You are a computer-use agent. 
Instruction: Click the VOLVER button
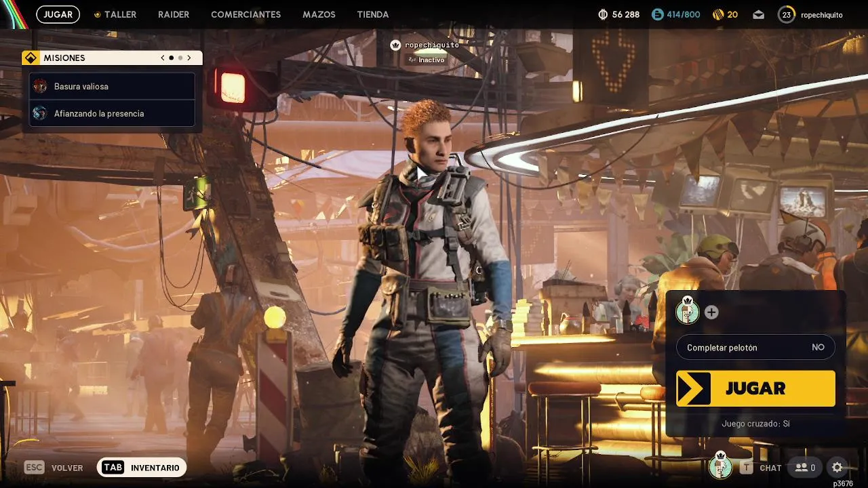pyautogui.click(x=54, y=468)
